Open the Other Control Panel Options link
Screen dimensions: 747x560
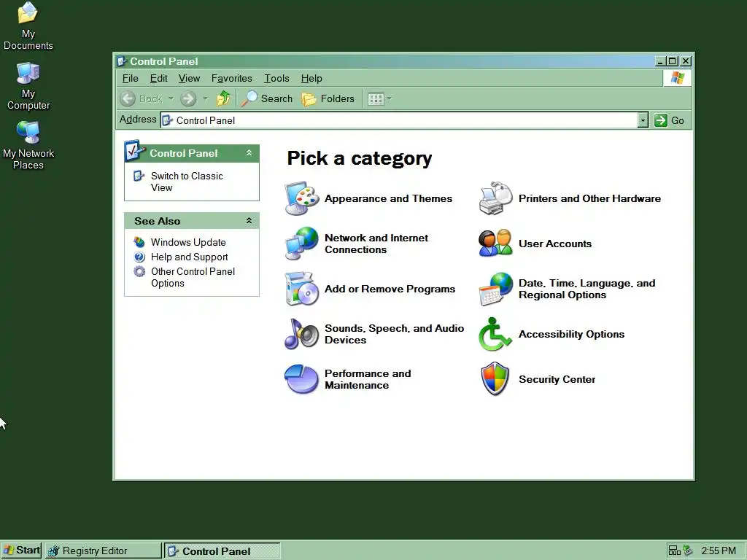193,277
